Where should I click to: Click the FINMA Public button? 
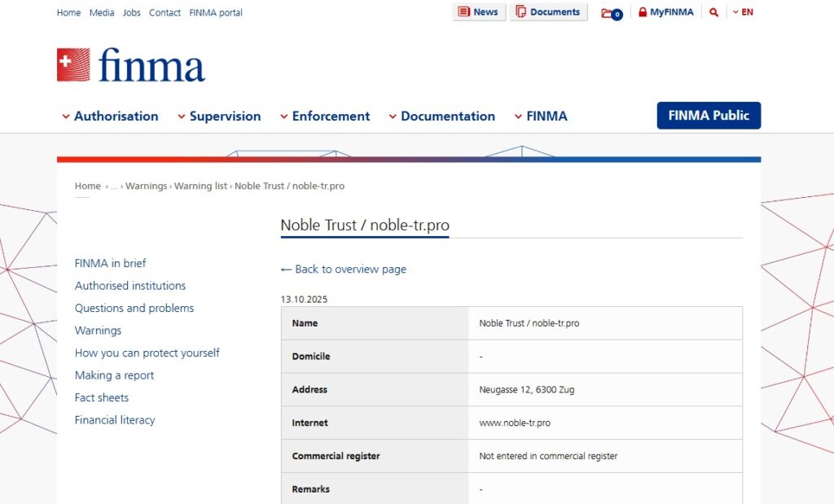pyautogui.click(x=709, y=116)
